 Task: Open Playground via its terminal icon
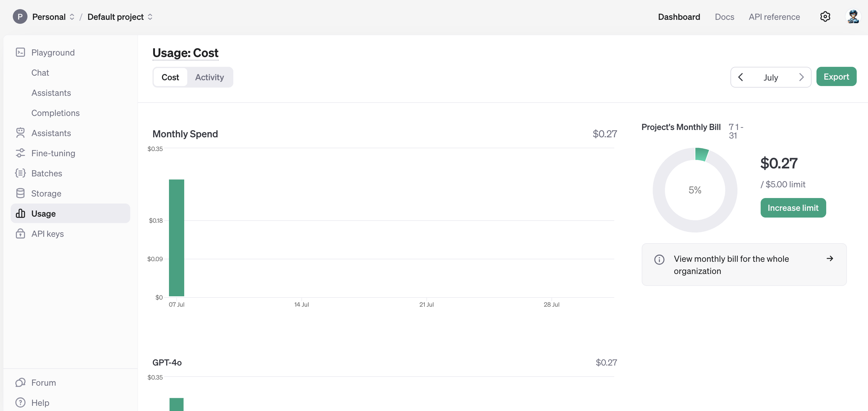[20, 52]
